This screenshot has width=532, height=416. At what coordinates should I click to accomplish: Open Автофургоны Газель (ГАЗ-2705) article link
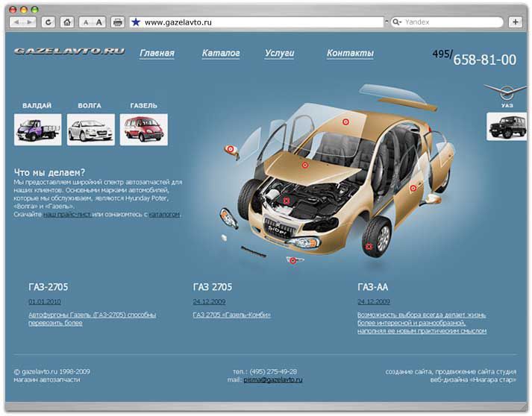coord(93,318)
